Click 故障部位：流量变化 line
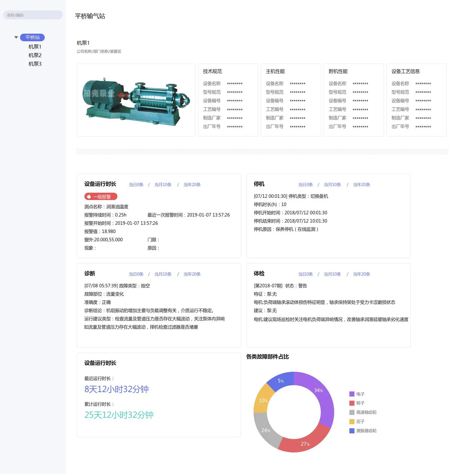This screenshot has height=474, width=476. tap(104, 294)
